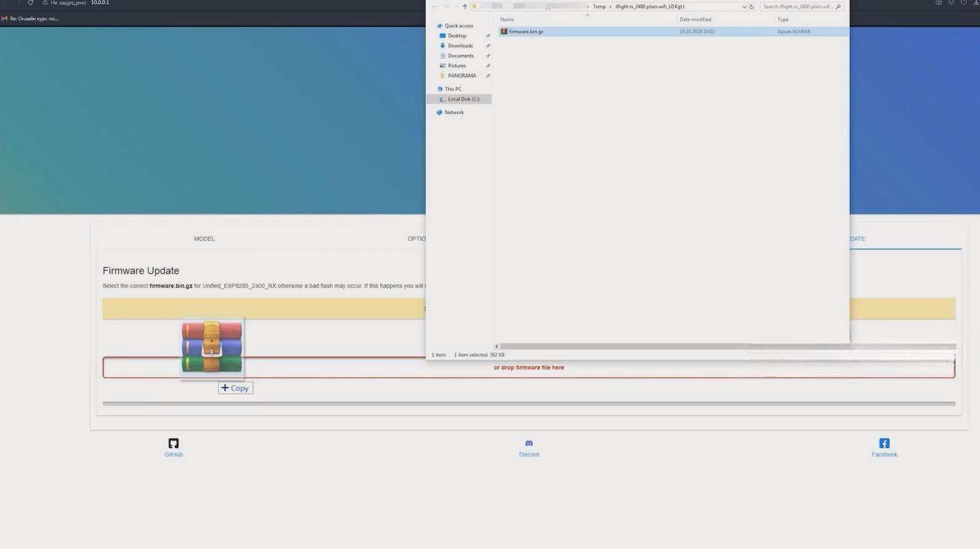Open address bar history dropdown
Screen dimensions: 980x549
point(744,7)
